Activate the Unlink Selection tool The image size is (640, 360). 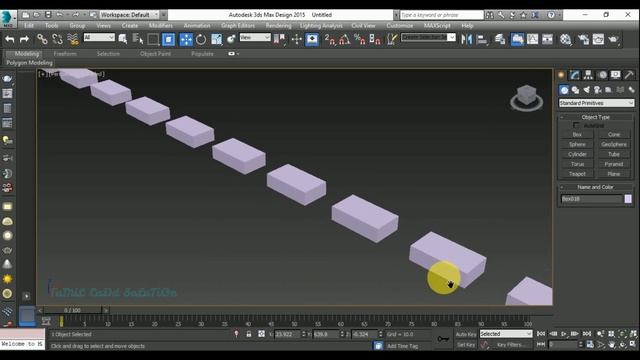(x=58, y=39)
